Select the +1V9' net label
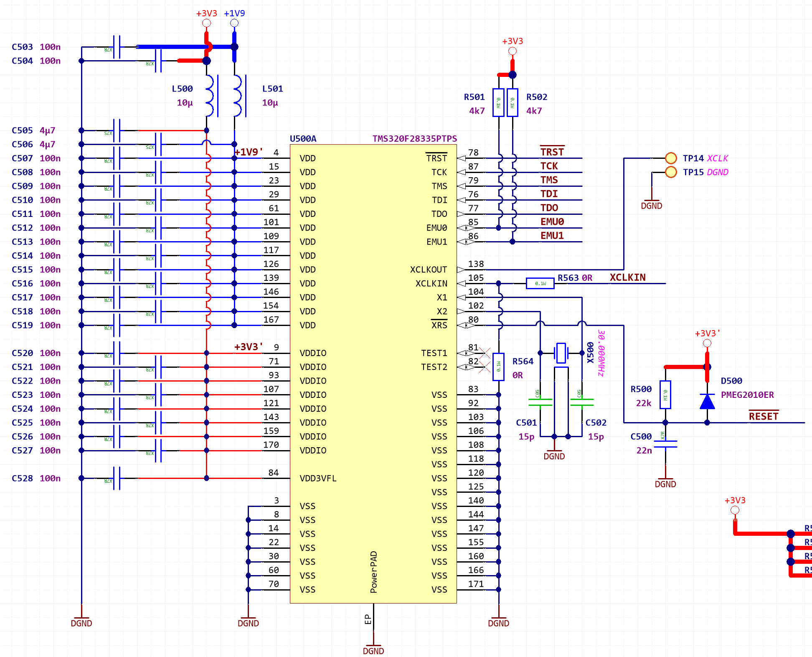This screenshot has width=812, height=657. [249, 152]
